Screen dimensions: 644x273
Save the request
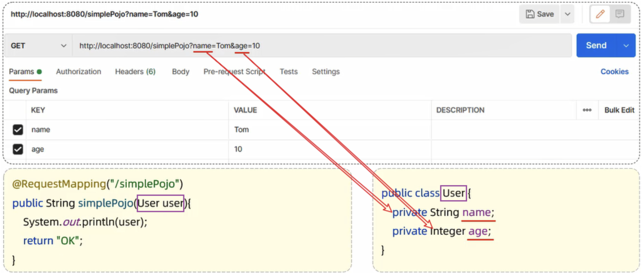coord(539,14)
